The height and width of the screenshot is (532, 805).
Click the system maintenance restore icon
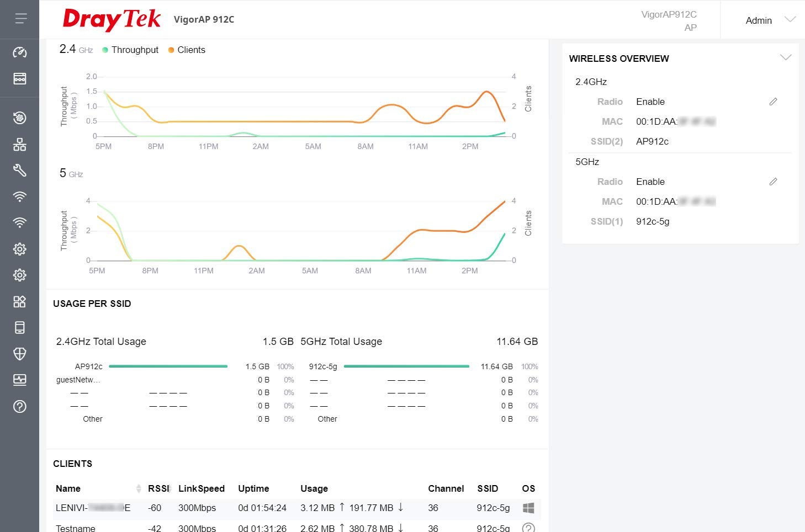(x=20, y=118)
